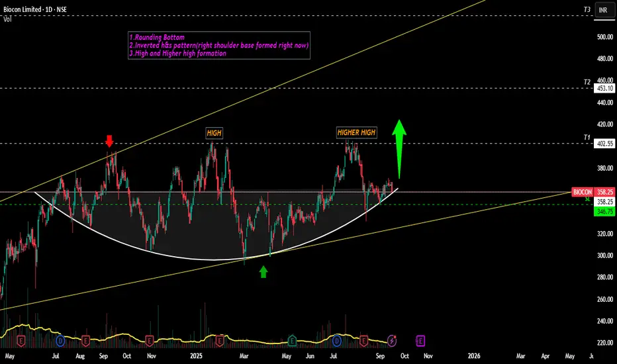Click the blue dividend marker near Jul 2025
The width and height of the screenshot is (617, 364).
(337, 341)
